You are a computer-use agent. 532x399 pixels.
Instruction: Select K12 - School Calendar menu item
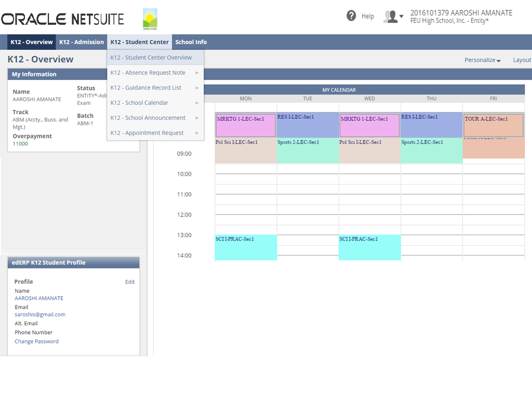[155, 103]
